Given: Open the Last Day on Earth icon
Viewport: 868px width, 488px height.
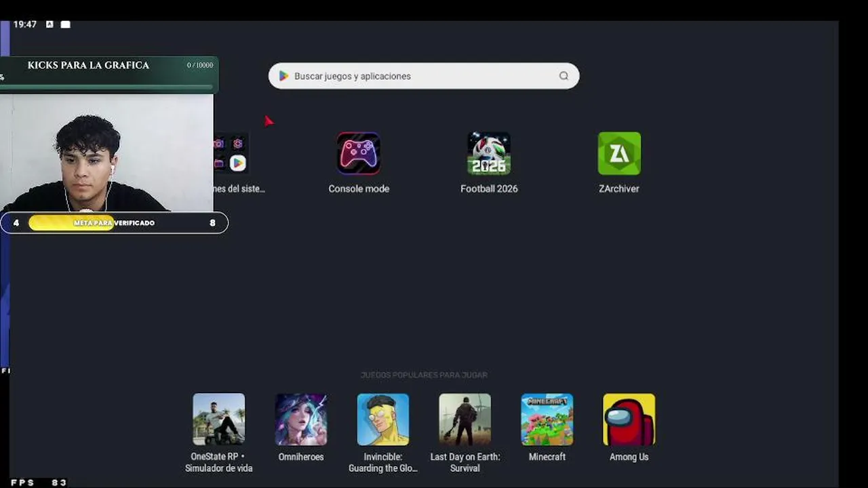Looking at the screenshot, I should pyautogui.click(x=465, y=420).
